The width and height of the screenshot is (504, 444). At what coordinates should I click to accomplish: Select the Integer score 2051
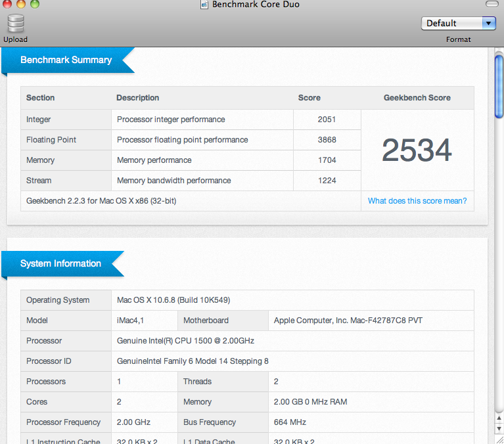(327, 120)
